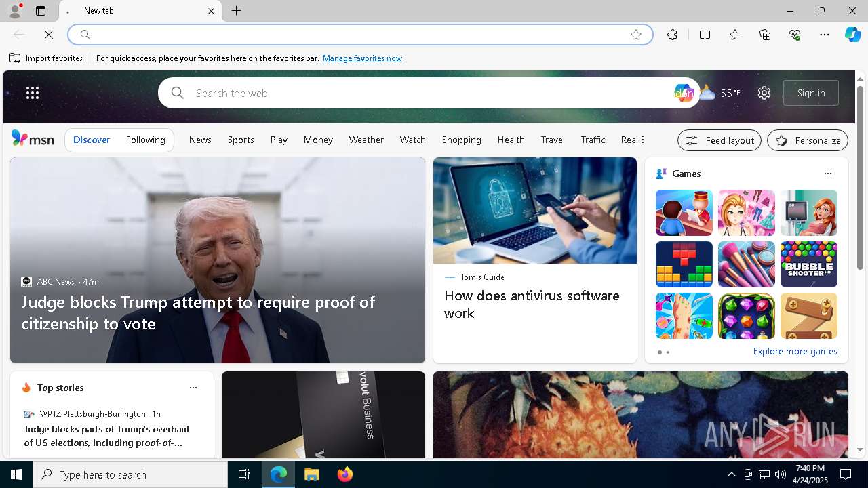The height and width of the screenshot is (488, 868).
Task: Show hidden tray icons chevron
Action: point(731,474)
